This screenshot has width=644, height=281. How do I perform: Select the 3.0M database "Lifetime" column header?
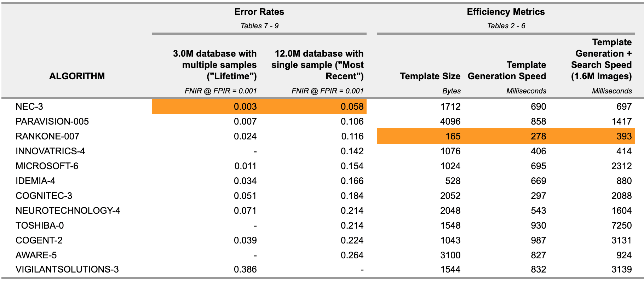click(x=215, y=65)
